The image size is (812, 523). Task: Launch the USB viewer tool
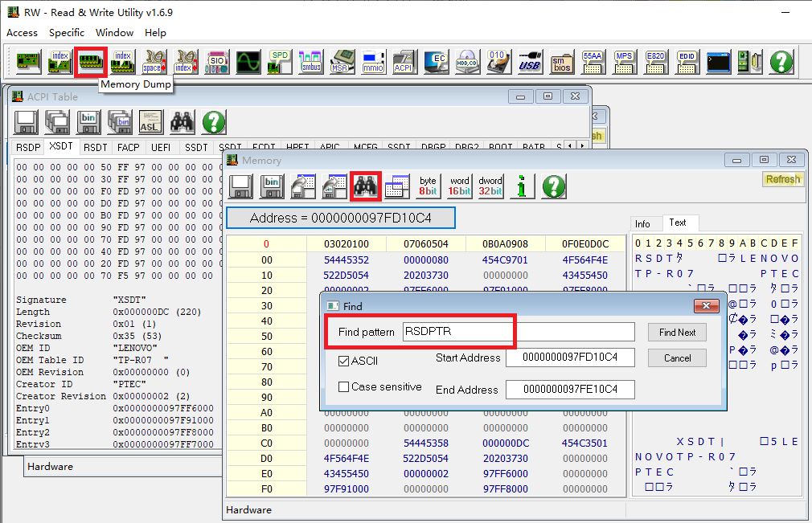529,61
